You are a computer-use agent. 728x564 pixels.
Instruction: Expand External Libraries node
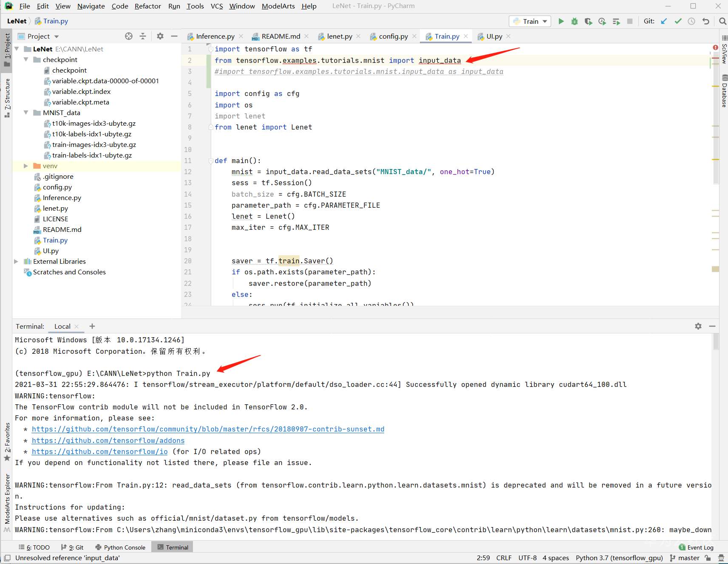click(x=17, y=261)
